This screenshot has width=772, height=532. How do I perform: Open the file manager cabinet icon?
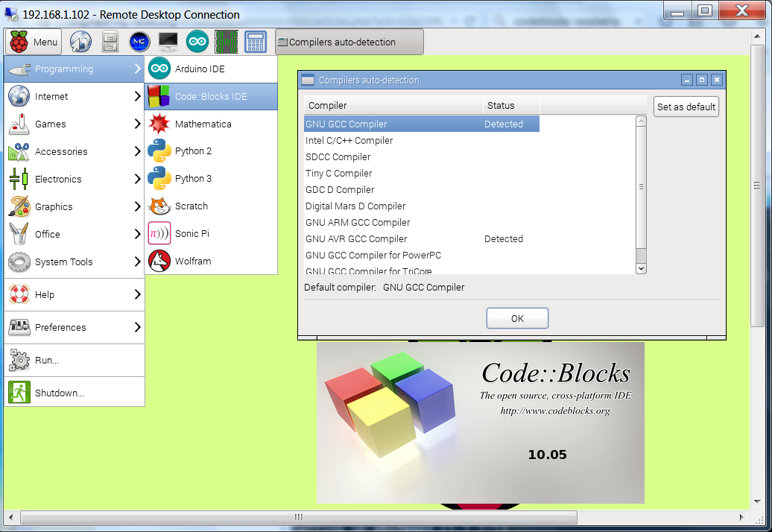tap(110, 42)
